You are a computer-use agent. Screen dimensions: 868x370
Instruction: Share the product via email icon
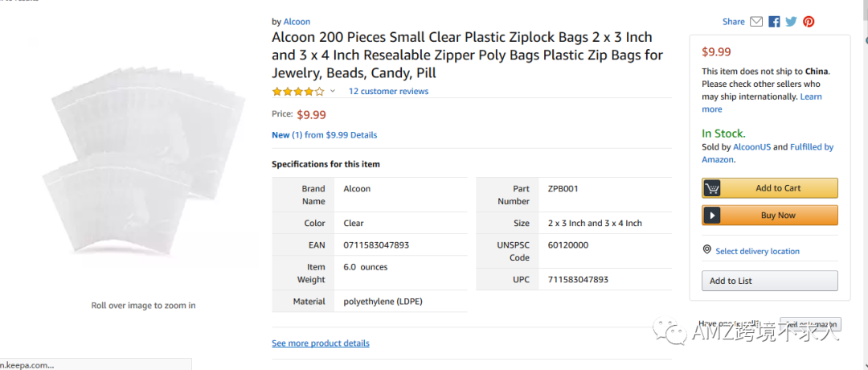click(756, 22)
